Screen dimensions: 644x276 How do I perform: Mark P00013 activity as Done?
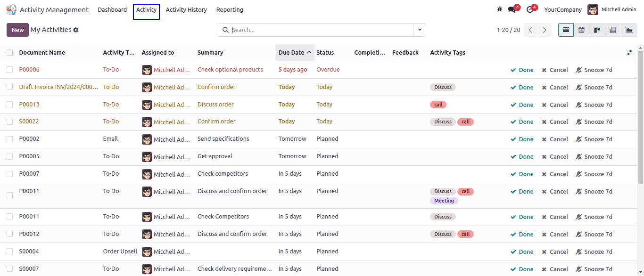(522, 105)
